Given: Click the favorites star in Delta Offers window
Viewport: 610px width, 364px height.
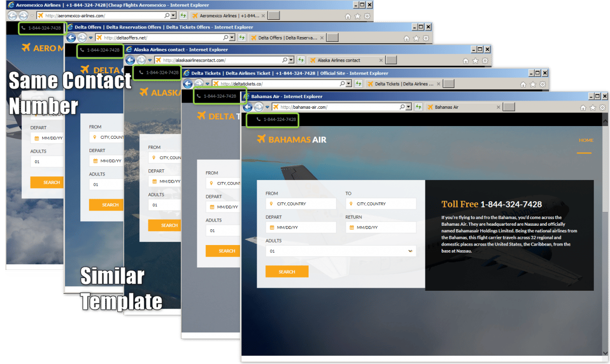Looking at the screenshot, I should pyautogui.click(x=416, y=38).
